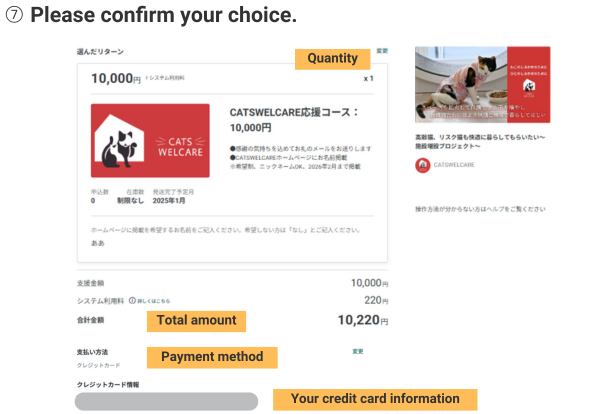Image resolution: width=600 pixels, height=414 pixels.
Task: Click the x 1 quantity indicator
Action: pyautogui.click(x=367, y=77)
